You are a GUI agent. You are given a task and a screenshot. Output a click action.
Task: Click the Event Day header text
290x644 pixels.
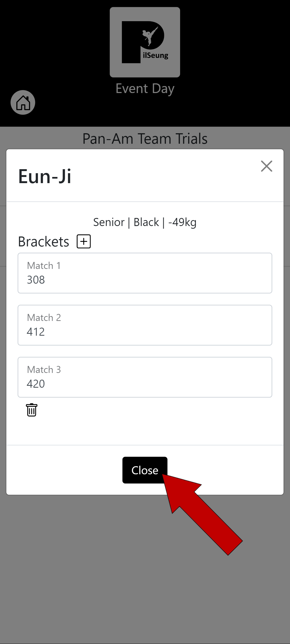(x=145, y=89)
